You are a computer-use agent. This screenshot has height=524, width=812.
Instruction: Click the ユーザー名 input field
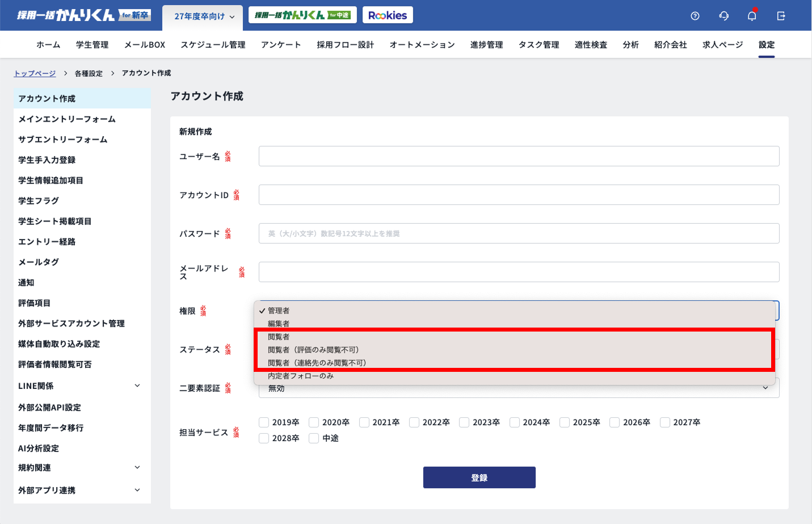coord(519,156)
